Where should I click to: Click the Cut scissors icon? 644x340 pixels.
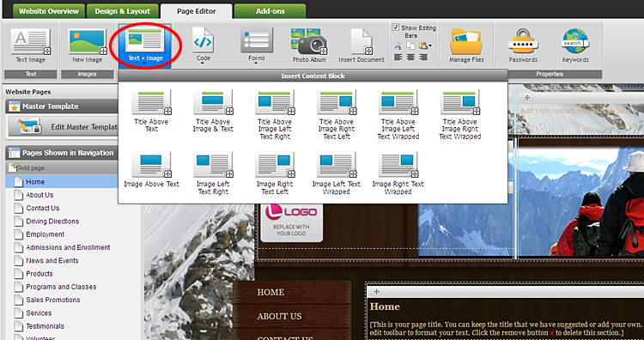click(x=398, y=46)
